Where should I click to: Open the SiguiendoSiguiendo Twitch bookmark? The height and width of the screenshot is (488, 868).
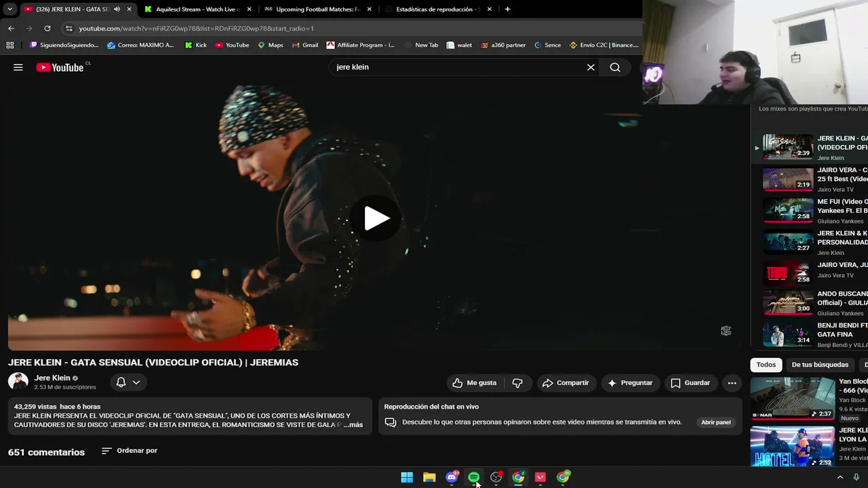point(64,45)
